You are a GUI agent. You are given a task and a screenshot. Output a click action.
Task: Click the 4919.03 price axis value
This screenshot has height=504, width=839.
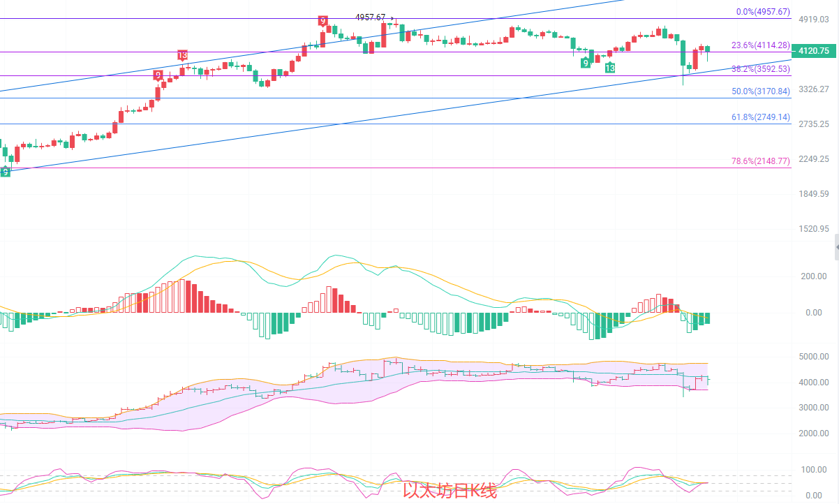pyautogui.click(x=814, y=20)
